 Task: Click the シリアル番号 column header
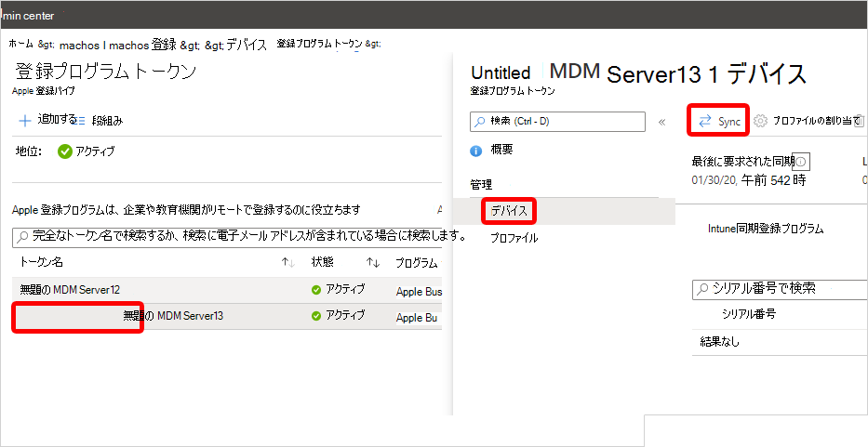click(x=749, y=314)
